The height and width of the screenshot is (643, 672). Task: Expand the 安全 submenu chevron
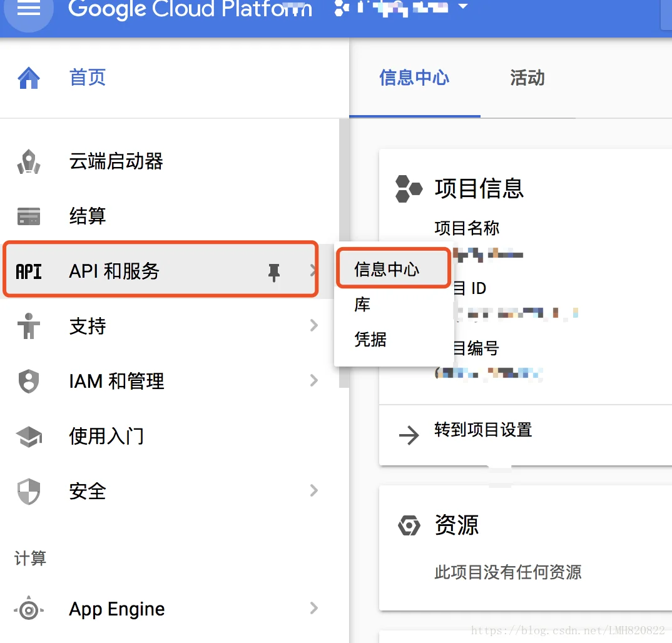(x=313, y=490)
